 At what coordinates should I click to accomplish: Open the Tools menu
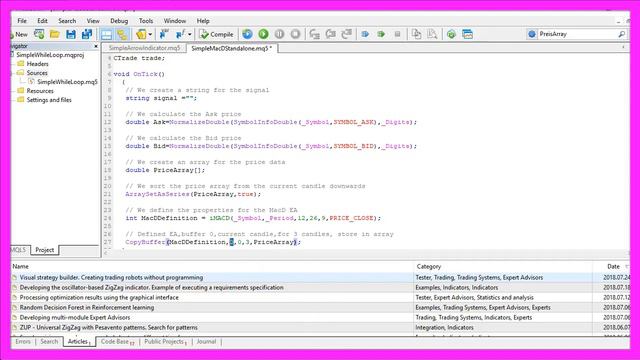click(146, 21)
